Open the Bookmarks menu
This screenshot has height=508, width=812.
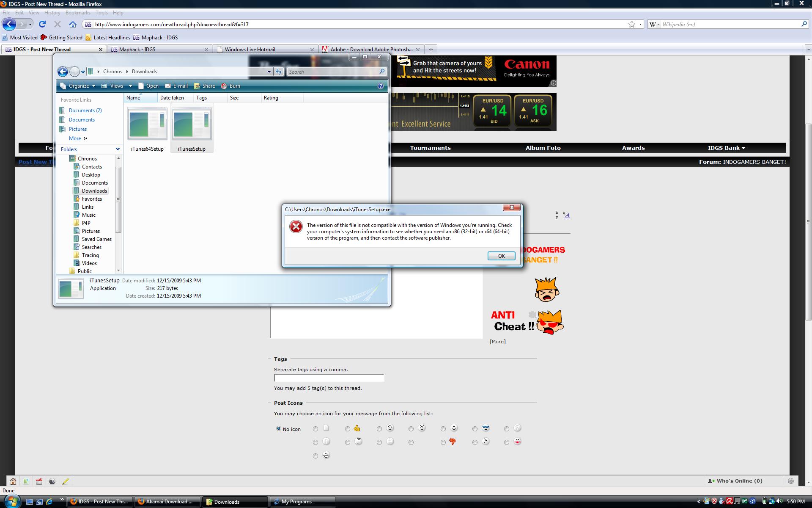pyautogui.click(x=78, y=13)
